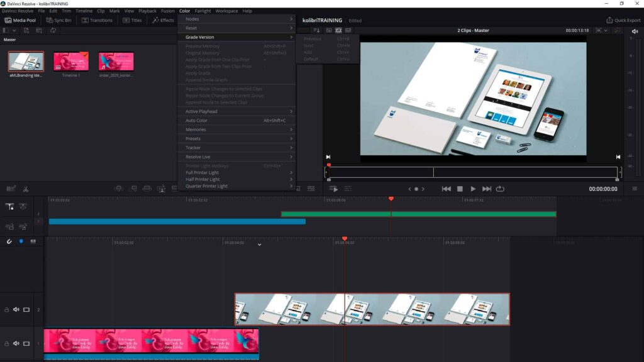
Task: Expand the Resolve Live submenu
Action: coord(236,156)
